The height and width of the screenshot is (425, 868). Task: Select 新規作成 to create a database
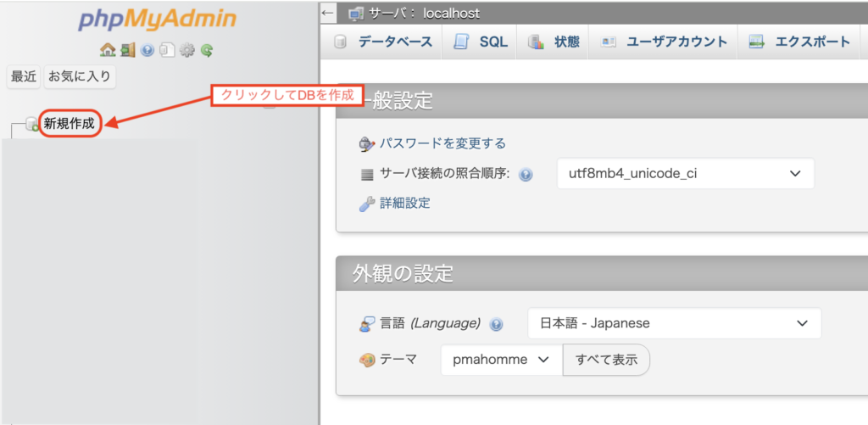(70, 124)
